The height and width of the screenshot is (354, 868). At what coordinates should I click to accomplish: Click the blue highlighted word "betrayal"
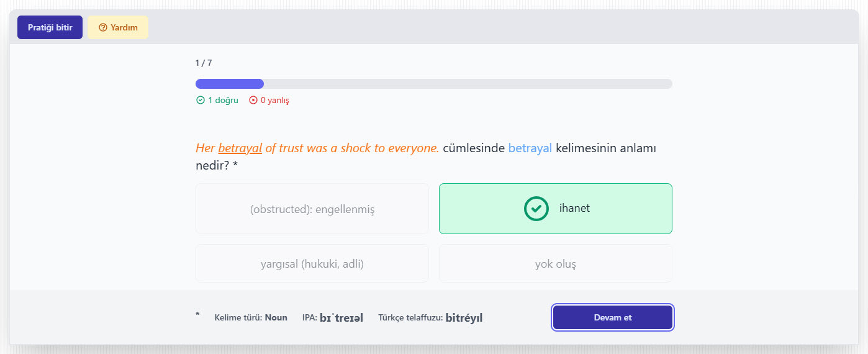pos(530,148)
